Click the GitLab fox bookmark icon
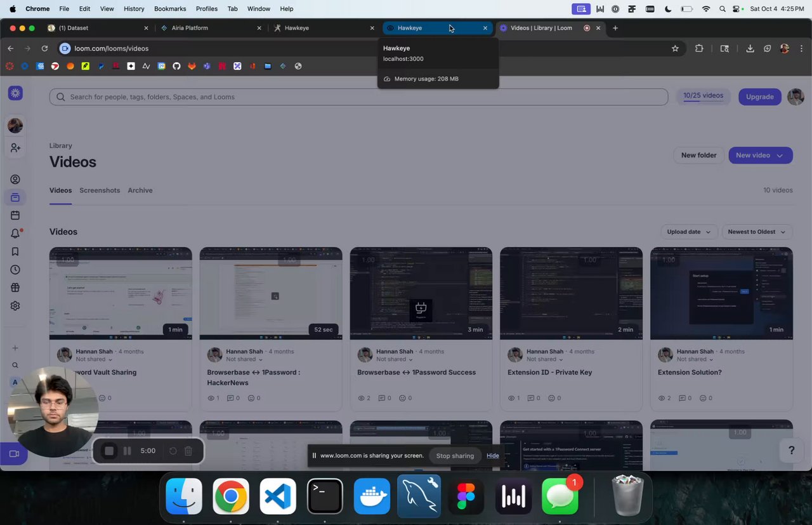The height and width of the screenshot is (525, 812). click(192, 66)
